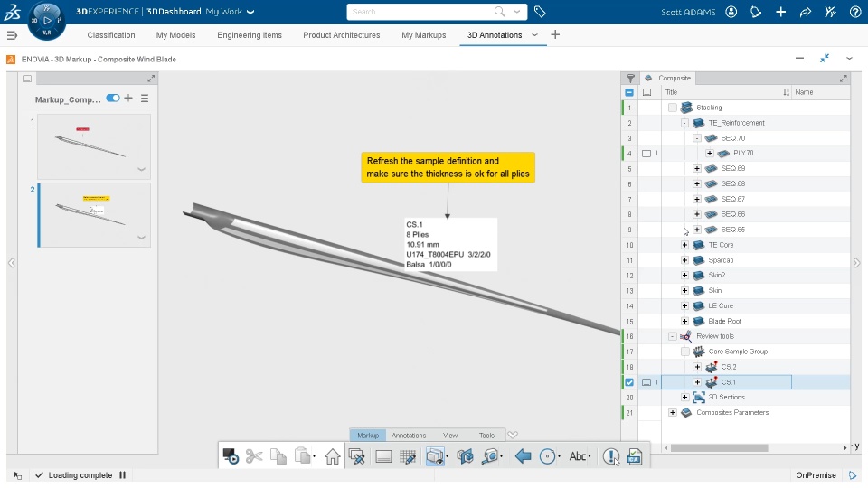This screenshot has height=488, width=868.
Task: Select the yellow Refresh sample definition note
Action: [448, 168]
